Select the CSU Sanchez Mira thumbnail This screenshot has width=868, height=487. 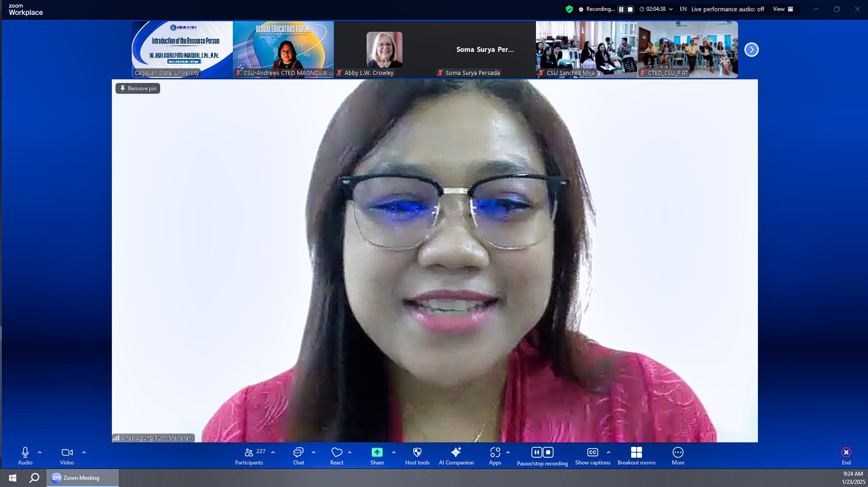[x=586, y=50]
